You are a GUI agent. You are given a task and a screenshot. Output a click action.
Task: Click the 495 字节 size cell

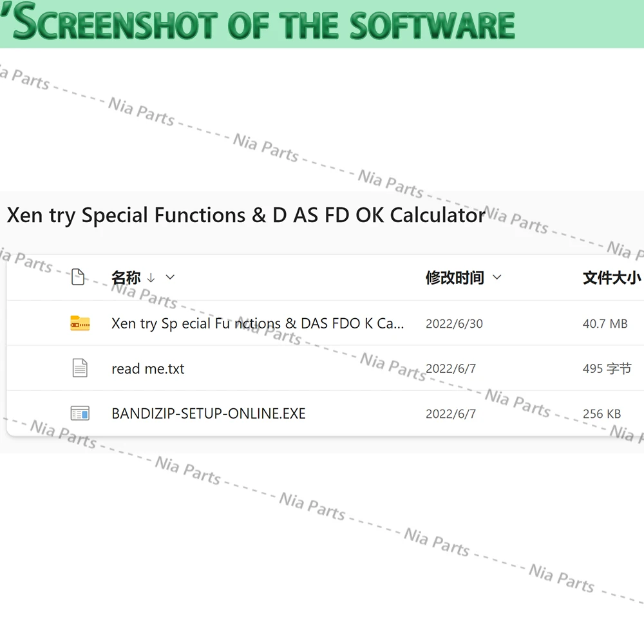click(x=607, y=368)
